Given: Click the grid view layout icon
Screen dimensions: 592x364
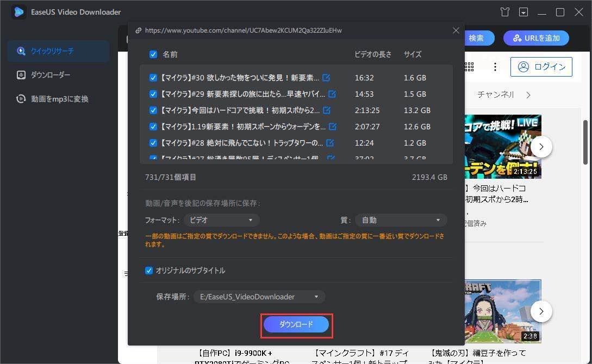Looking at the screenshot, I should pos(469,66).
